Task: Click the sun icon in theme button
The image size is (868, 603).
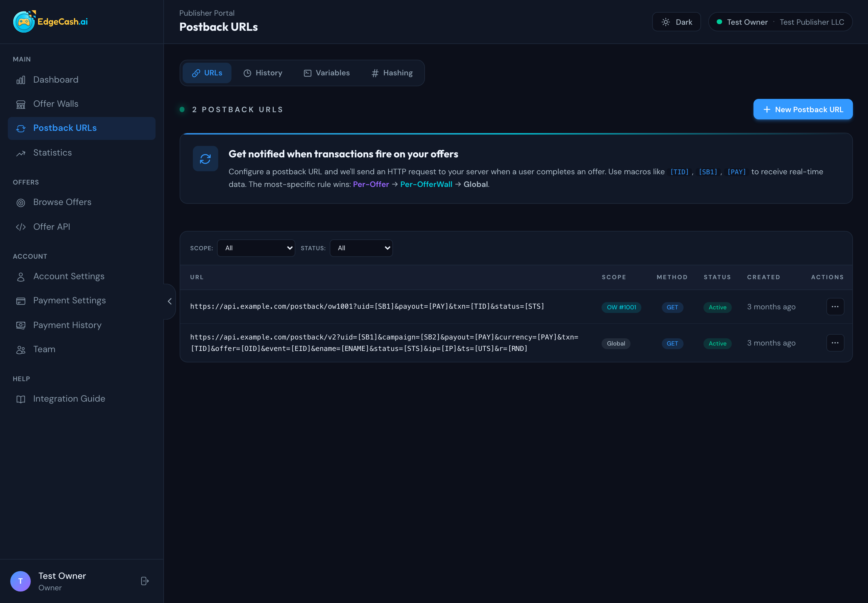Action: (666, 22)
